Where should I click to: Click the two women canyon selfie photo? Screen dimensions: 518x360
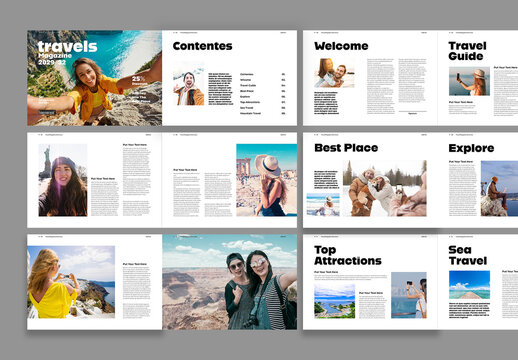point(229,282)
